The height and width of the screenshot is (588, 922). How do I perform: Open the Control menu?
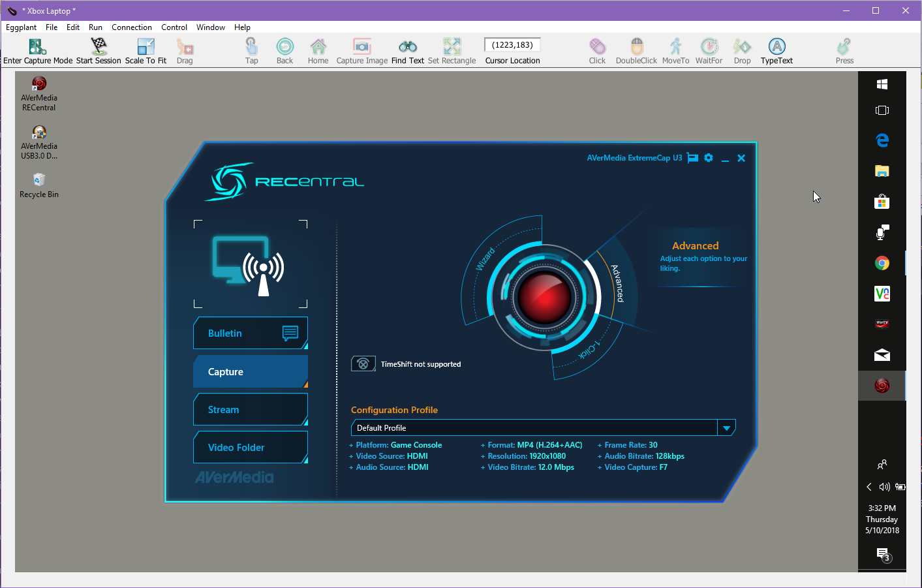tap(174, 27)
